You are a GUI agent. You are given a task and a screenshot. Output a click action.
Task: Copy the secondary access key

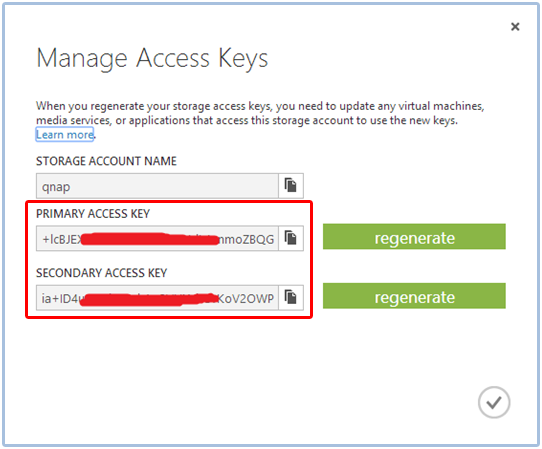[291, 297]
